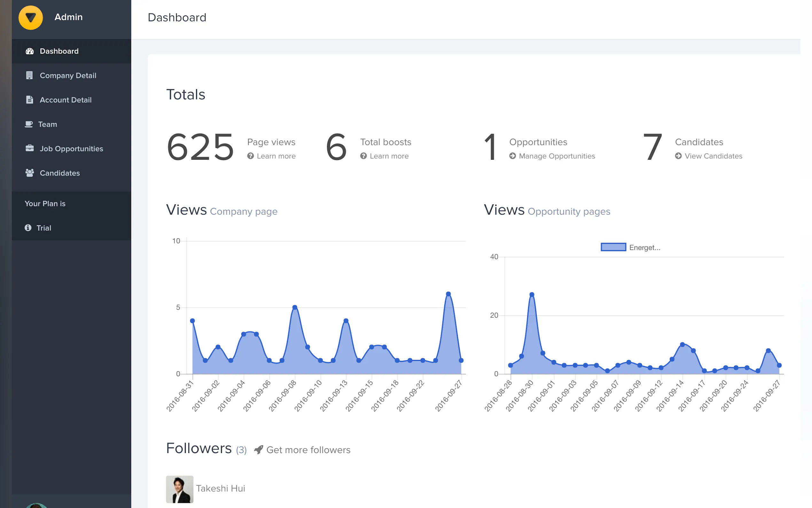Click arrow icon beside Manage Opportunities
This screenshot has width=812, height=508.
pos(512,156)
